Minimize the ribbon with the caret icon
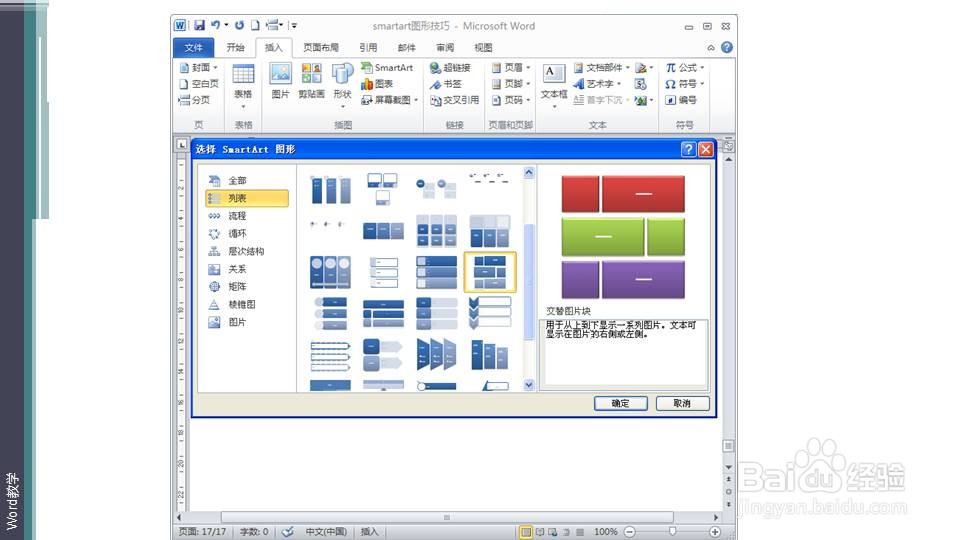Image resolution: width=960 pixels, height=540 pixels. click(x=711, y=47)
